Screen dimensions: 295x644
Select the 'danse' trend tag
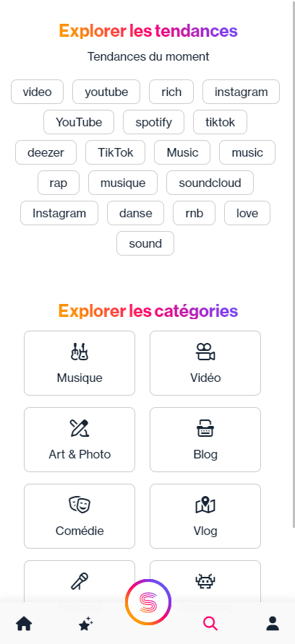pyautogui.click(x=135, y=213)
